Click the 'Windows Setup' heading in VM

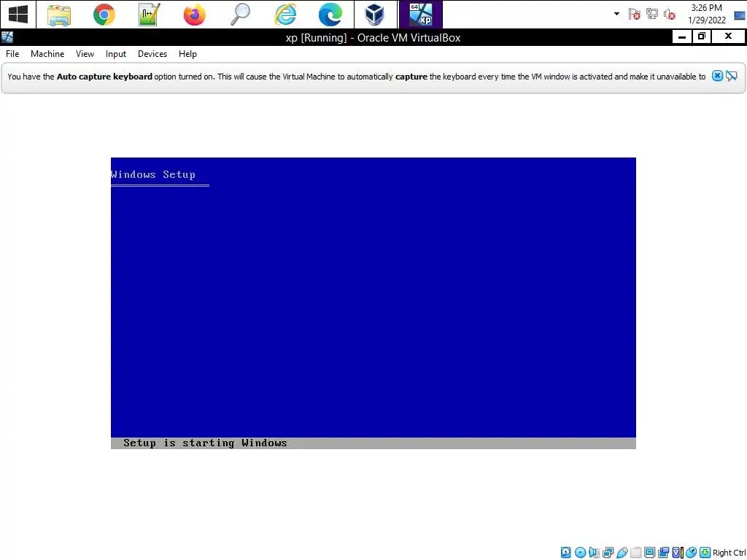(x=153, y=174)
